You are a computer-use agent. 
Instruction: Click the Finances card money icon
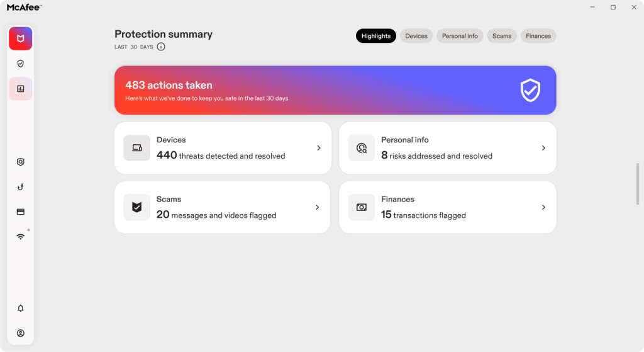pyautogui.click(x=362, y=207)
